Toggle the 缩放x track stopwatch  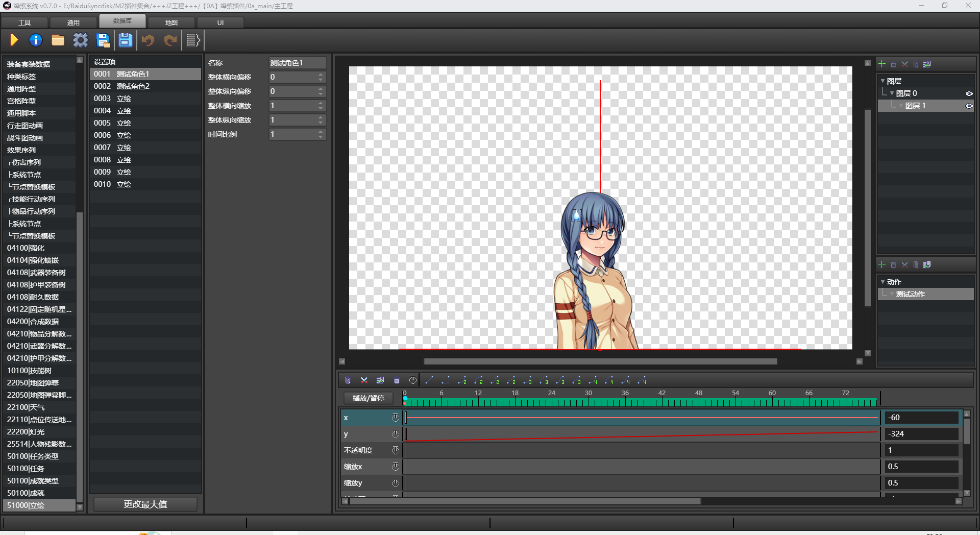point(396,467)
